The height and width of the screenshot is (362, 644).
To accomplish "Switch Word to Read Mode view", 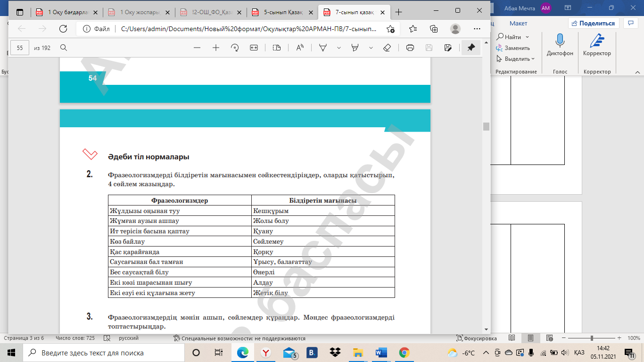I will [512, 338].
